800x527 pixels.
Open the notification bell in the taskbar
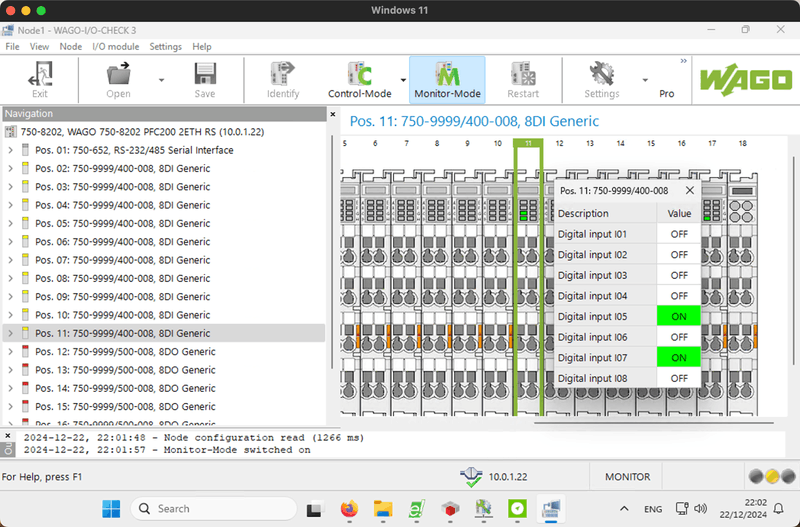pos(779,508)
